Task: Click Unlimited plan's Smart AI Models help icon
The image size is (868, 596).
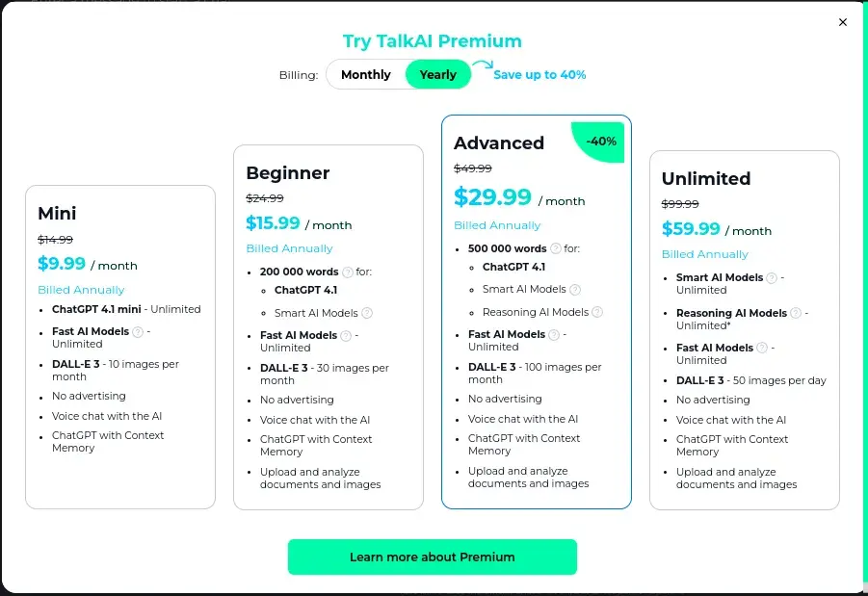Action: tap(773, 277)
